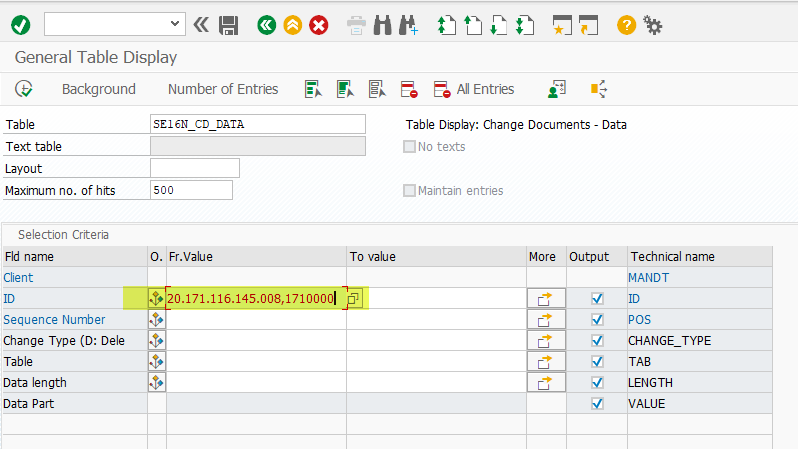The height and width of the screenshot is (449, 798).
Task: Click the Layout input field
Action: pos(195,168)
